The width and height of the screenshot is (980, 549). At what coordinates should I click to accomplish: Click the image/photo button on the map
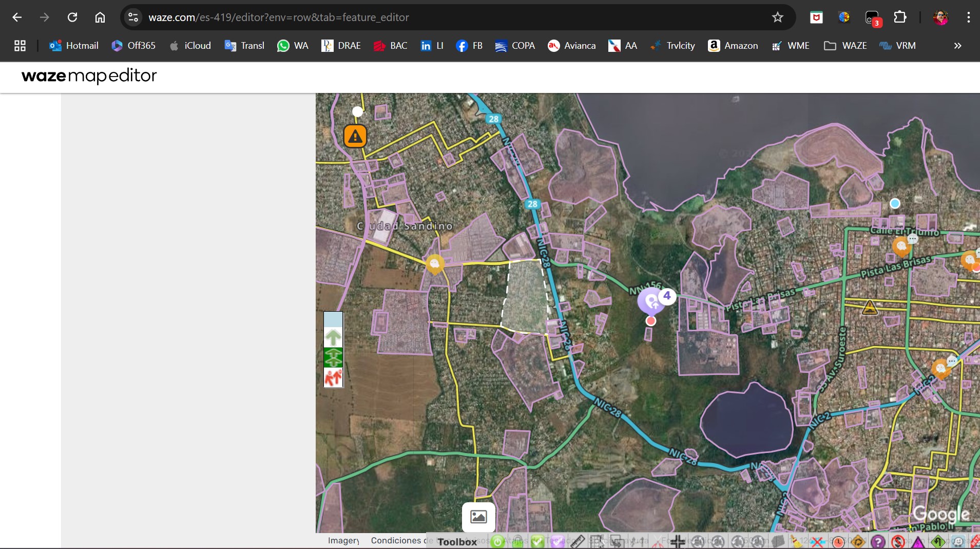click(478, 517)
